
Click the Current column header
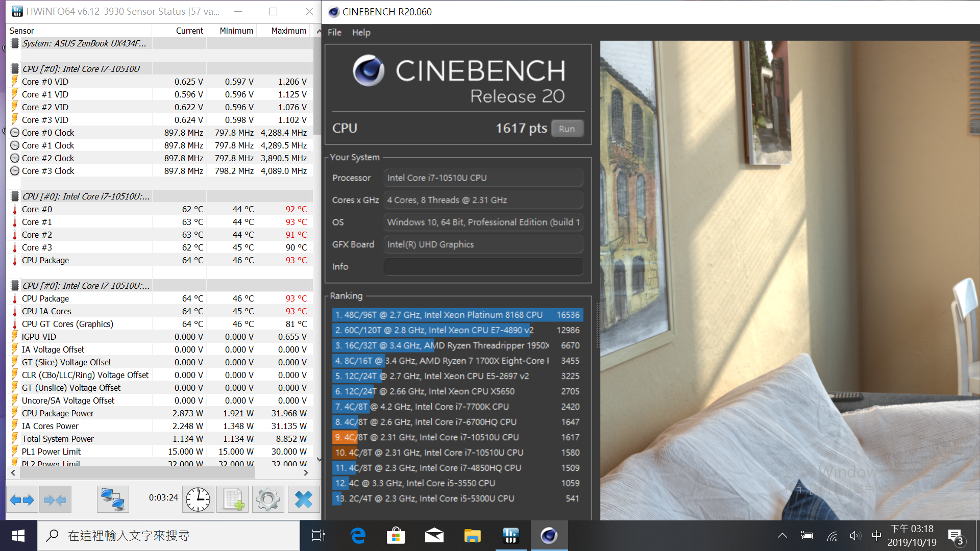pyautogui.click(x=179, y=31)
